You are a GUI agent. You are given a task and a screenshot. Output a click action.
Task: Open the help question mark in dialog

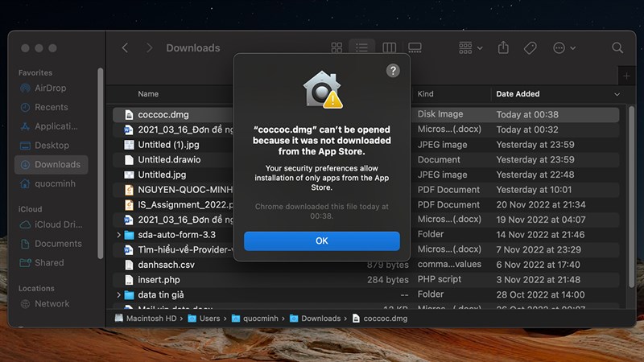click(393, 71)
